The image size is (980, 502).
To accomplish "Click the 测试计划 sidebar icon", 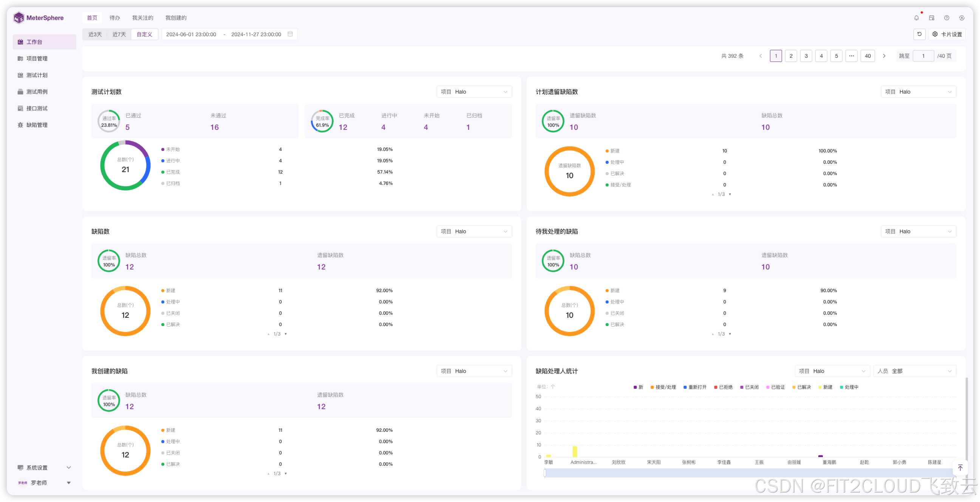I will click(x=20, y=75).
